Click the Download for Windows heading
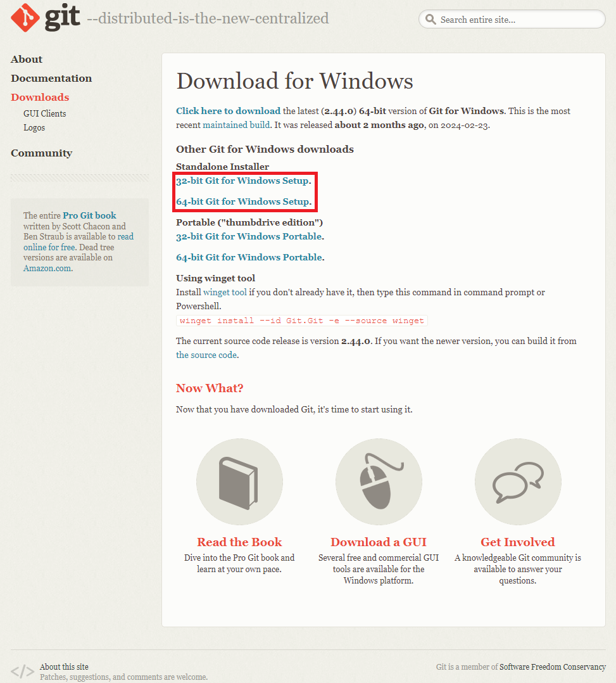616x683 pixels. [295, 81]
